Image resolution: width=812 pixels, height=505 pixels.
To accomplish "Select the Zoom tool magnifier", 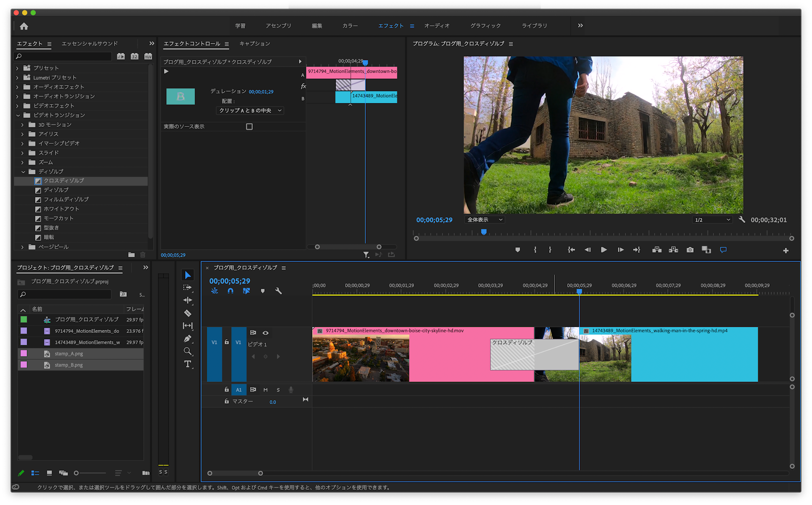I will coord(187,351).
